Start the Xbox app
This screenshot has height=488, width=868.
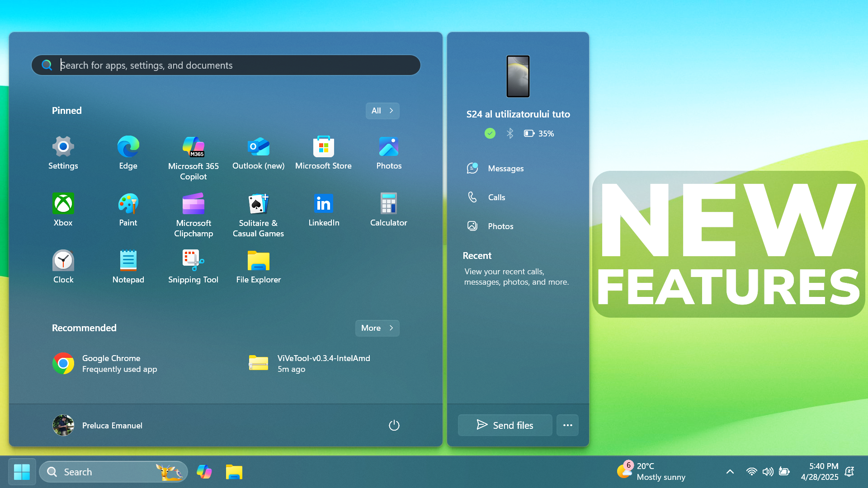63,209
